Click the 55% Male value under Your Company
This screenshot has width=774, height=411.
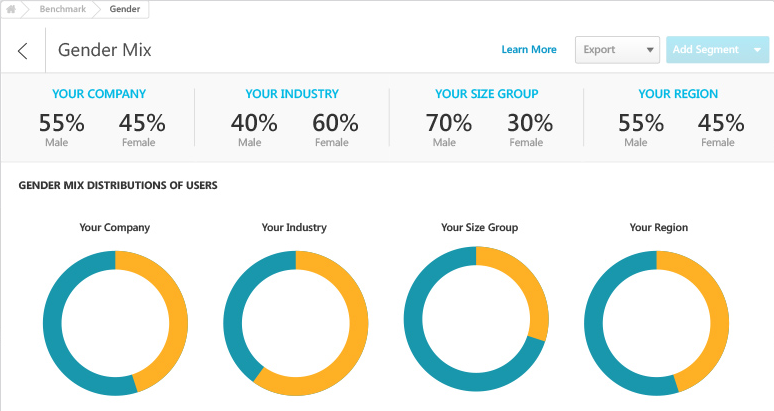click(62, 124)
